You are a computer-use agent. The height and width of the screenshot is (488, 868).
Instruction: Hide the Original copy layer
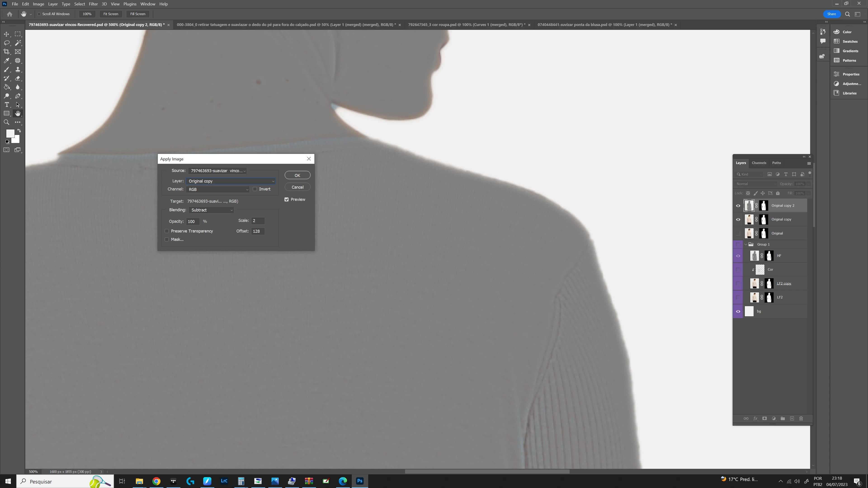point(738,220)
